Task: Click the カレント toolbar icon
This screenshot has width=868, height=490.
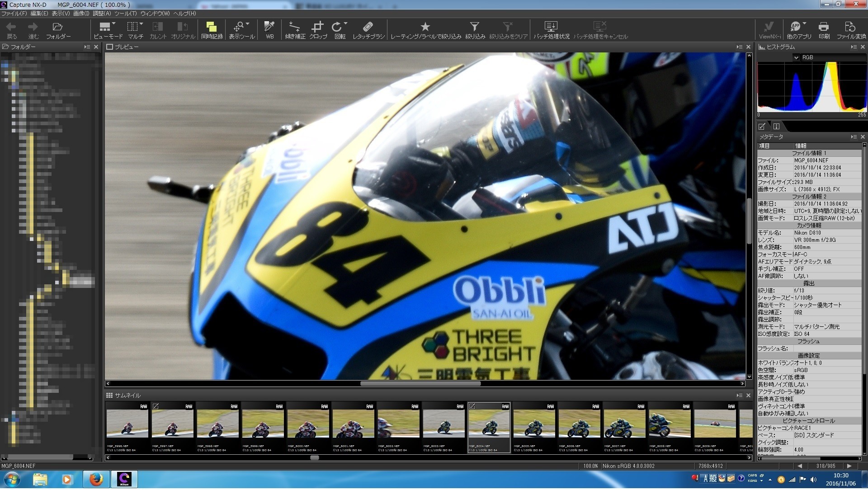Action: click(x=158, y=27)
